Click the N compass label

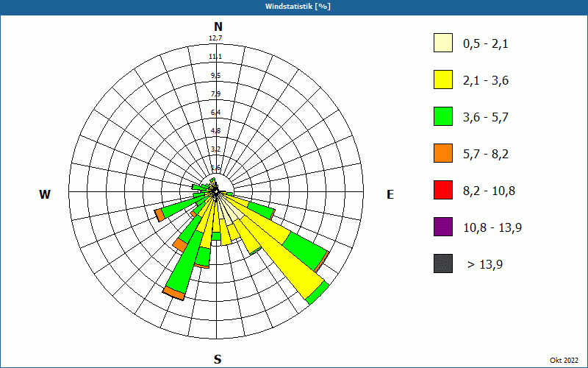click(218, 26)
